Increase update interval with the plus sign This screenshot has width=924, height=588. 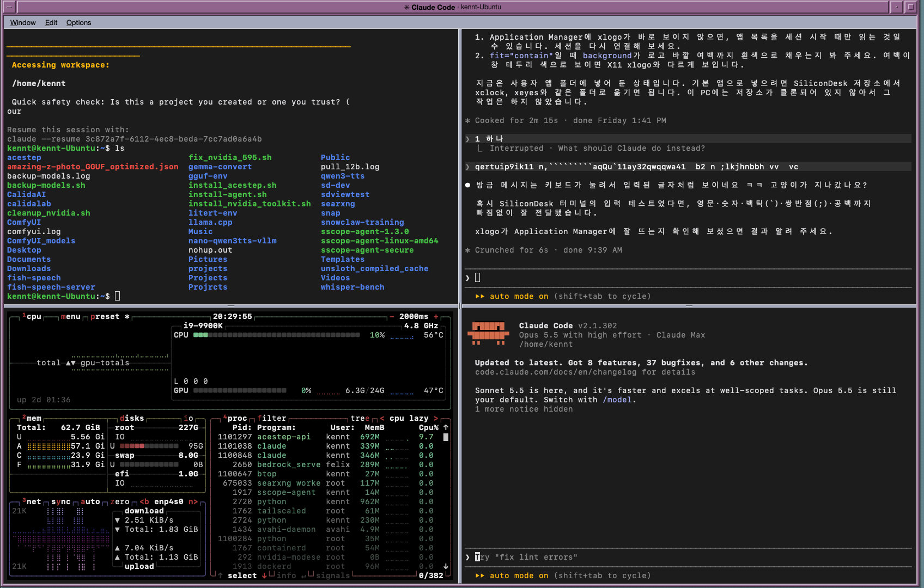(436, 316)
